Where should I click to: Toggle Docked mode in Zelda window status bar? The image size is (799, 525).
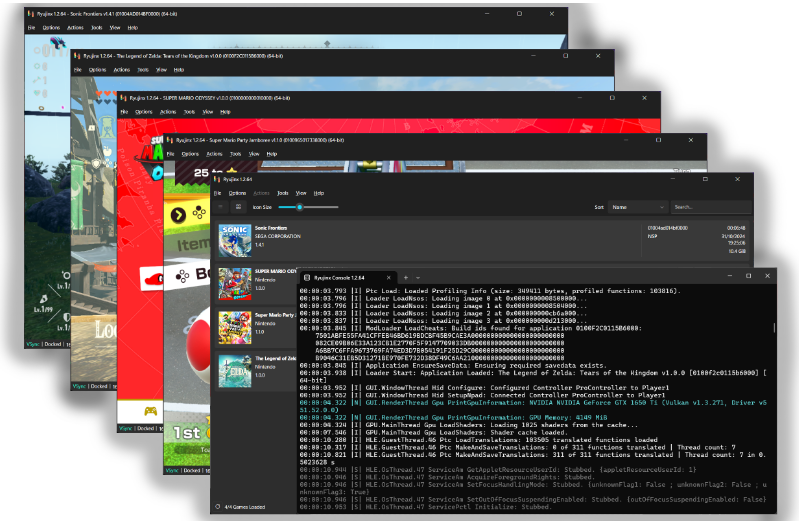click(x=99, y=386)
